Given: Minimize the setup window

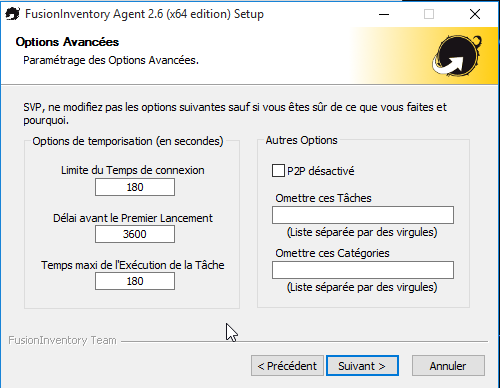Looking at the screenshot, I should coord(384,14).
